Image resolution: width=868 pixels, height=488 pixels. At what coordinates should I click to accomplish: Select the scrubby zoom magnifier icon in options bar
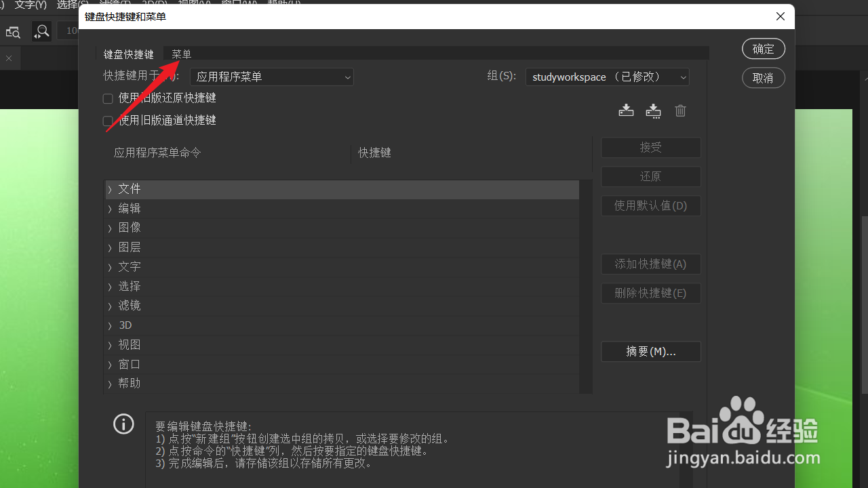[41, 32]
